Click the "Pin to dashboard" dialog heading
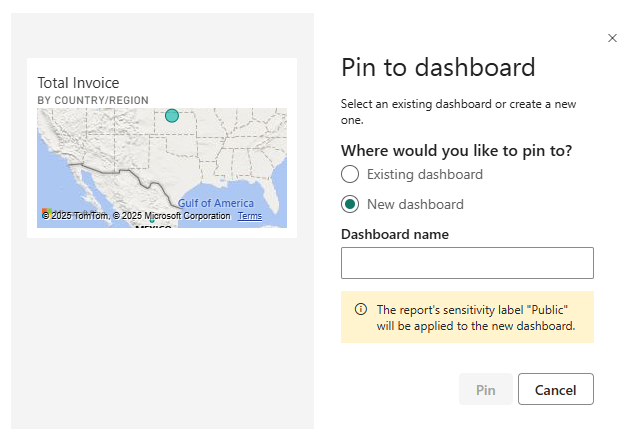This screenshot has width=644, height=432. tap(438, 68)
